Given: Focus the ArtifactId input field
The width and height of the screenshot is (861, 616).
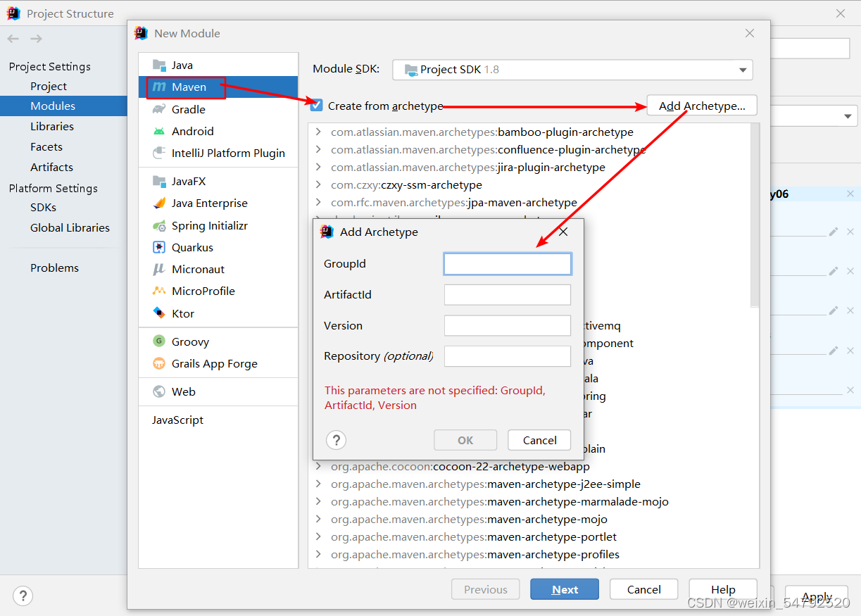Looking at the screenshot, I should (x=508, y=295).
